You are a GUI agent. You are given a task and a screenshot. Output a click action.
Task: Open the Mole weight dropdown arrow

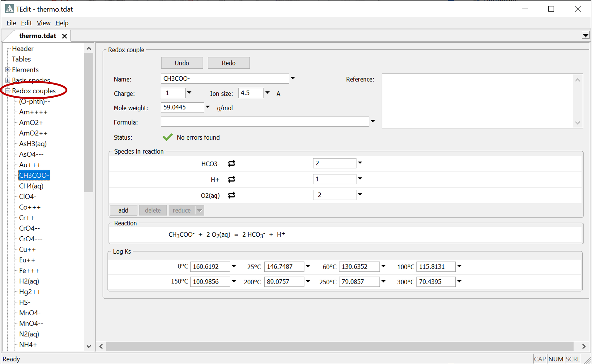pos(208,107)
